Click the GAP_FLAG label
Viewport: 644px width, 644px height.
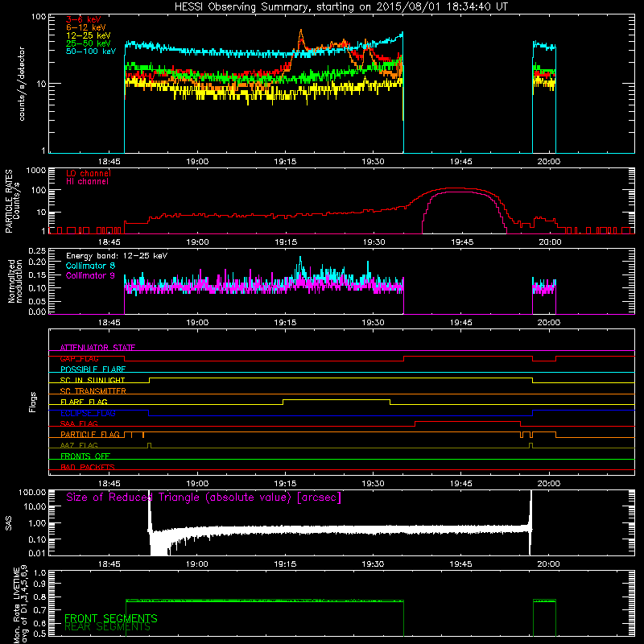pos(80,358)
